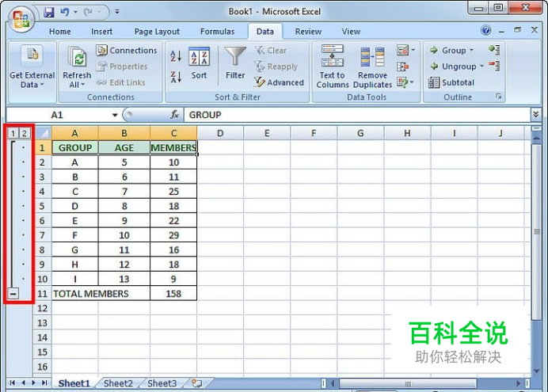Screen dimensions: 548x392
Task: Go to last sheet navigation arrow
Action: pos(44,383)
